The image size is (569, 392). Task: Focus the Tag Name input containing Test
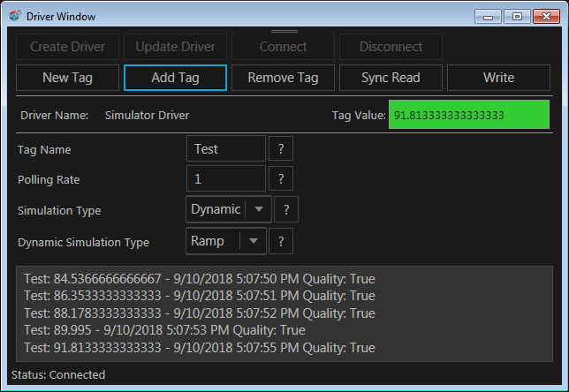[226, 148]
